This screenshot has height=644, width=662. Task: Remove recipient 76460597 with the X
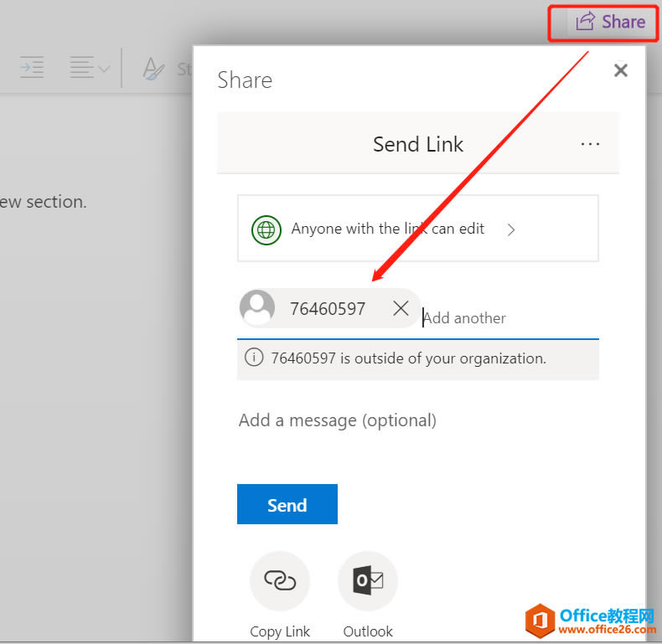(x=401, y=308)
